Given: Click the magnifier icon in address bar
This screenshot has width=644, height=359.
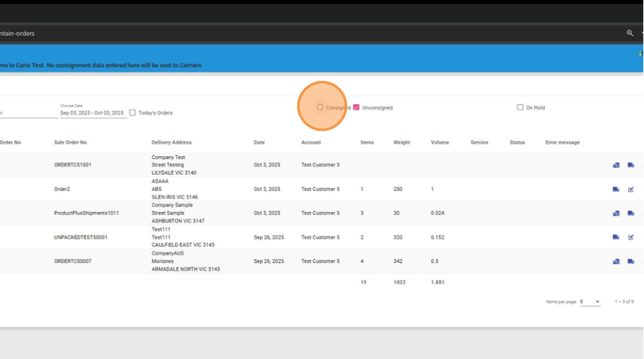Looking at the screenshot, I should pyautogui.click(x=630, y=34).
